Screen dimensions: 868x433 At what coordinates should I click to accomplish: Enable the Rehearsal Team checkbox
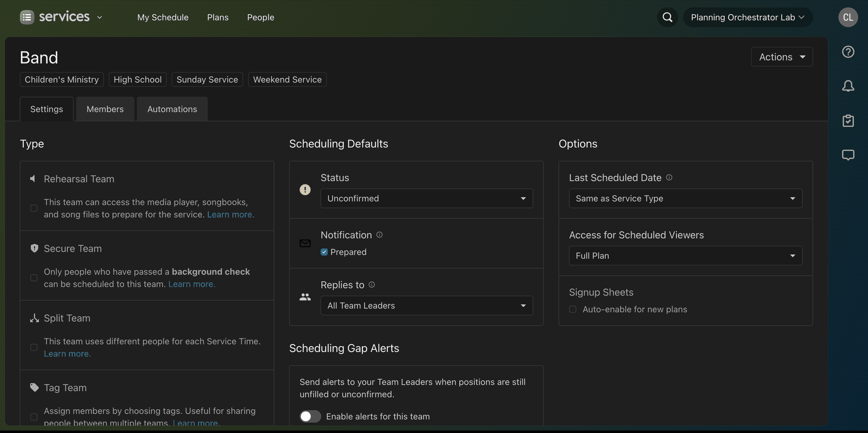(34, 208)
